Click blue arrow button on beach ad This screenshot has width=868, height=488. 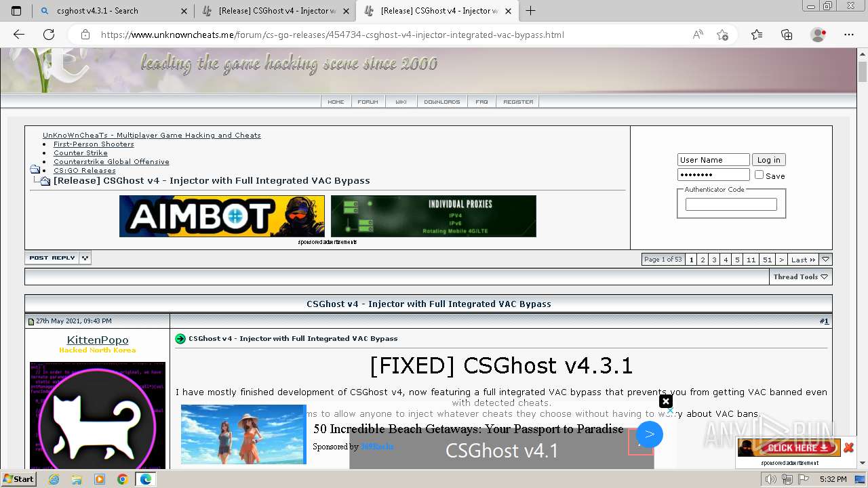coord(650,434)
